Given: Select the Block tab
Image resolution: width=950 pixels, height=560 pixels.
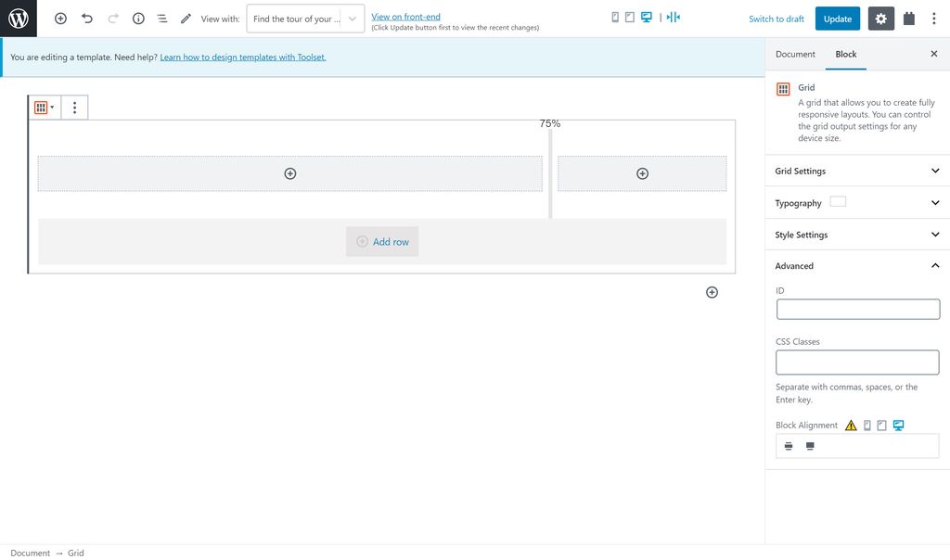Looking at the screenshot, I should click(846, 54).
